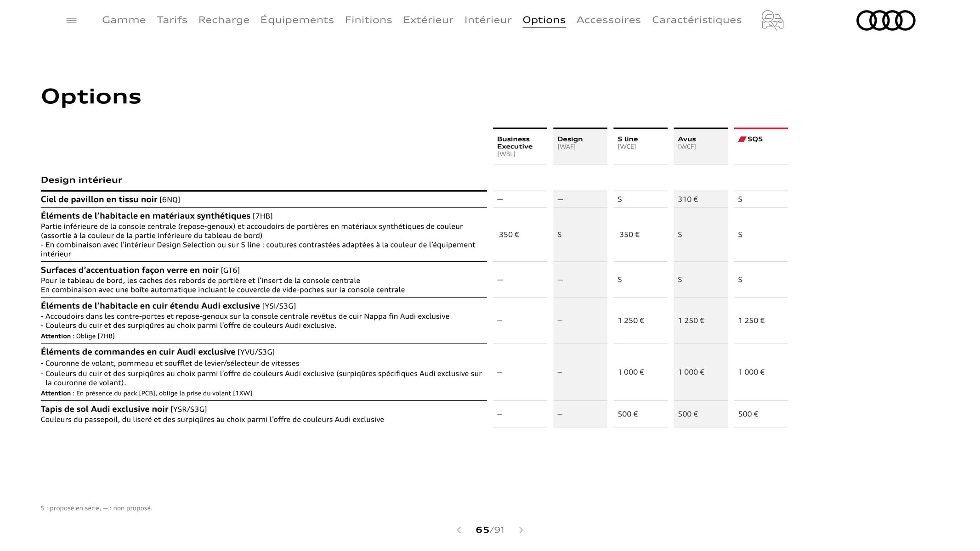The image size is (980, 551).
Task: Click the Design [WAF] column header
Action: click(x=580, y=146)
